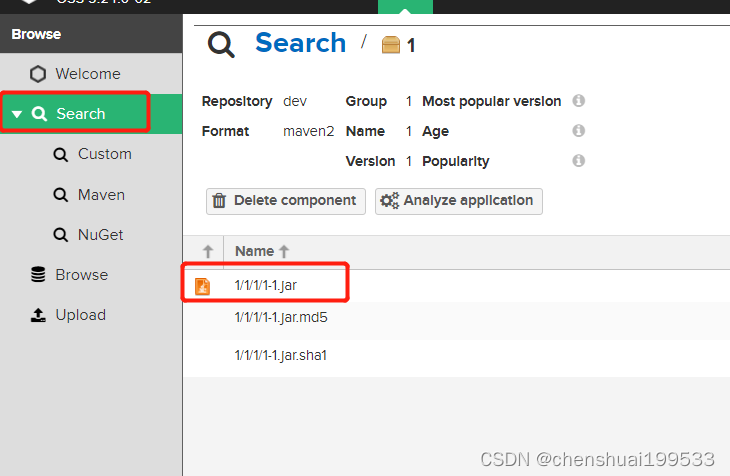The image size is (730, 476).
Task: Click the Search magnifier icon in sidebar
Action: coord(39,114)
